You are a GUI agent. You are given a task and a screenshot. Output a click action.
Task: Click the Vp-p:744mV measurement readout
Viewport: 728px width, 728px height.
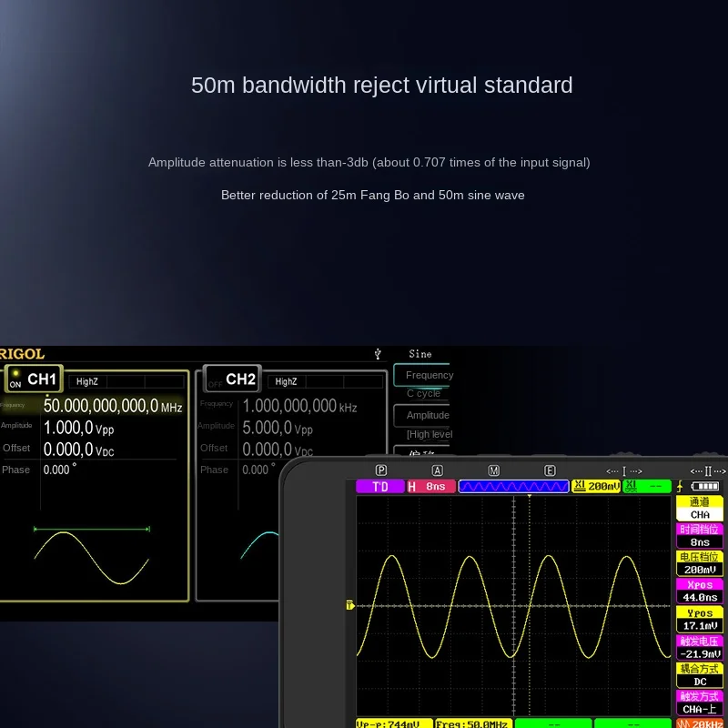(x=394, y=723)
